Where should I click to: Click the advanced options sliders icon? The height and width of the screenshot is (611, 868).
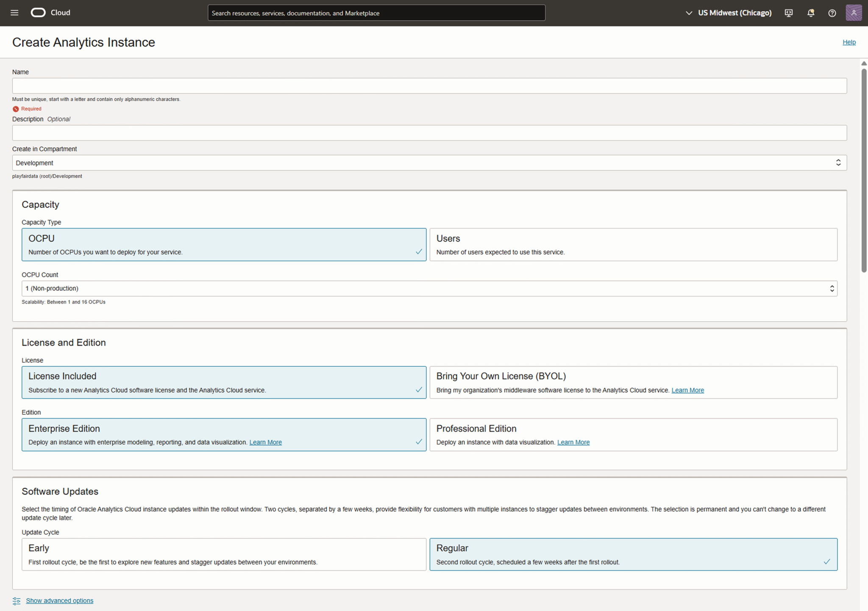pos(17,601)
